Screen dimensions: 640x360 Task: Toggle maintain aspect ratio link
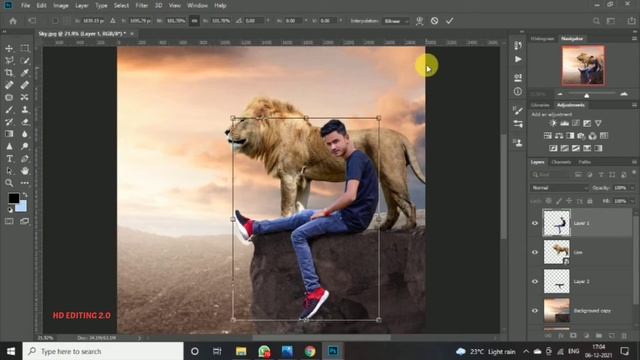pyautogui.click(x=194, y=21)
